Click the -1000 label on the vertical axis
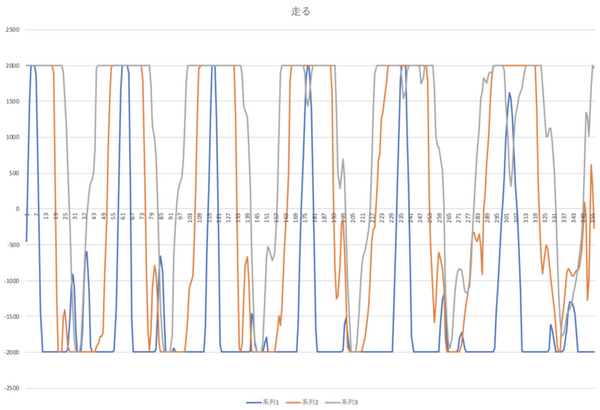The height and width of the screenshot is (410, 600). [12, 280]
